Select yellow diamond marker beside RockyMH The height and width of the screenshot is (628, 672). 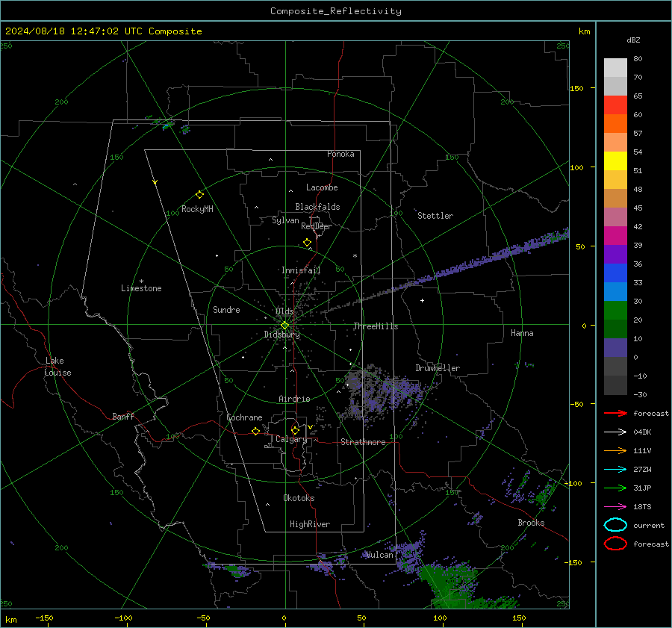click(x=199, y=195)
